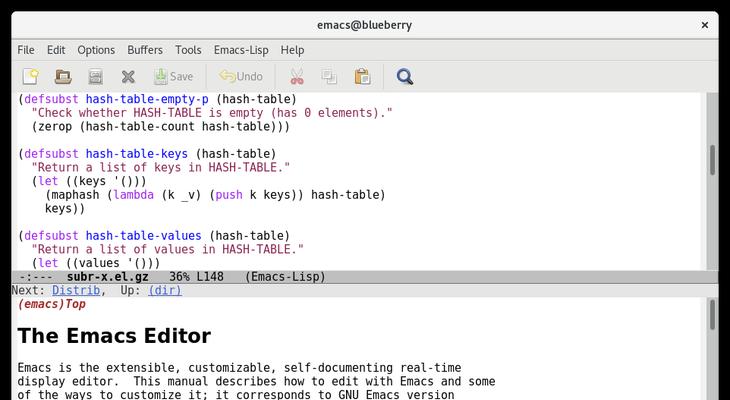This screenshot has height=400, width=730.
Task: Click the Undo toolbar button
Action: click(241, 76)
